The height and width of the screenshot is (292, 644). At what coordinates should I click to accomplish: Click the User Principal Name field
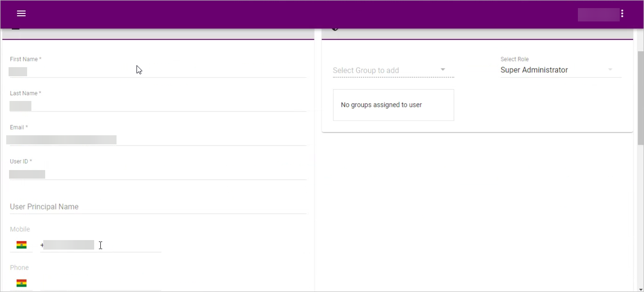[x=157, y=207]
